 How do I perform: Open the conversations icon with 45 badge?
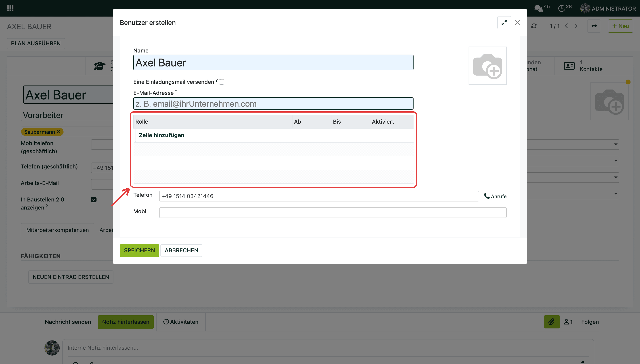542,8
